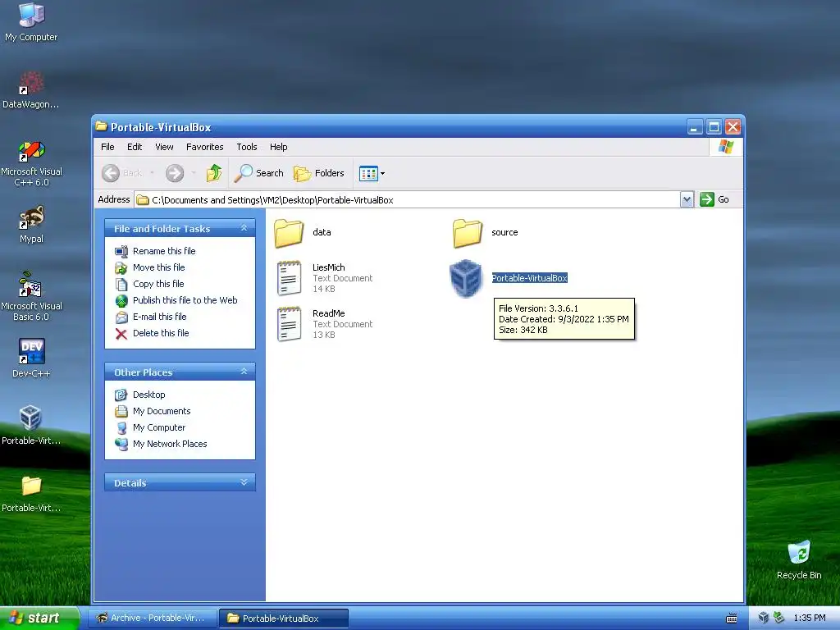Open the Back history dropdown arrow
This screenshot has width=840, height=630.
coord(152,173)
